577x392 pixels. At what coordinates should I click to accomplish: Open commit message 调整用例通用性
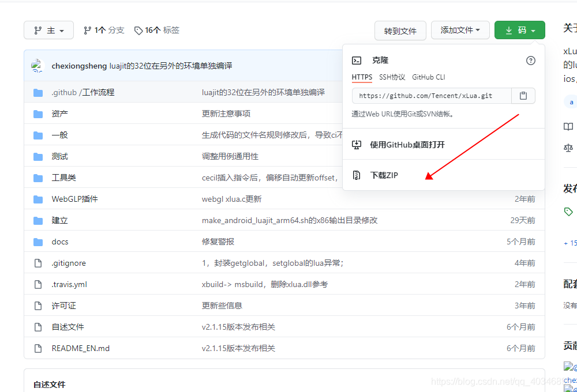pos(230,156)
